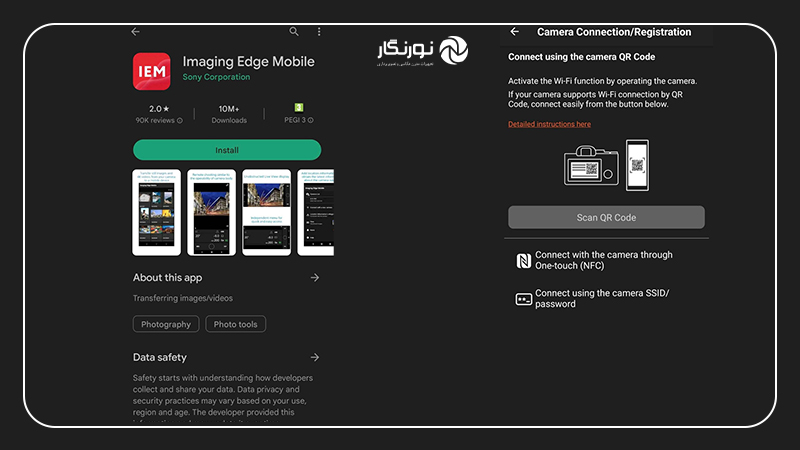800x450 pixels.
Task: Open the three-dot overflow menu
Action: click(x=319, y=32)
